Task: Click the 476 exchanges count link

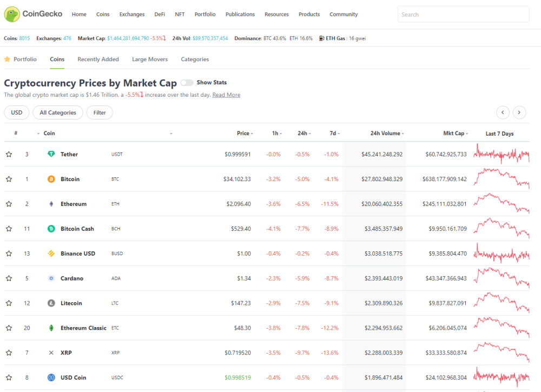Action: [67, 38]
